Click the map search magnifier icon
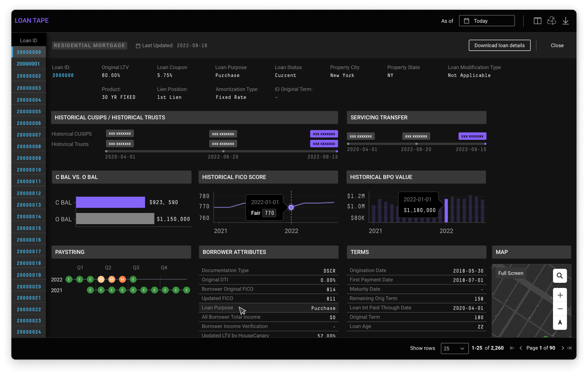 (560, 276)
